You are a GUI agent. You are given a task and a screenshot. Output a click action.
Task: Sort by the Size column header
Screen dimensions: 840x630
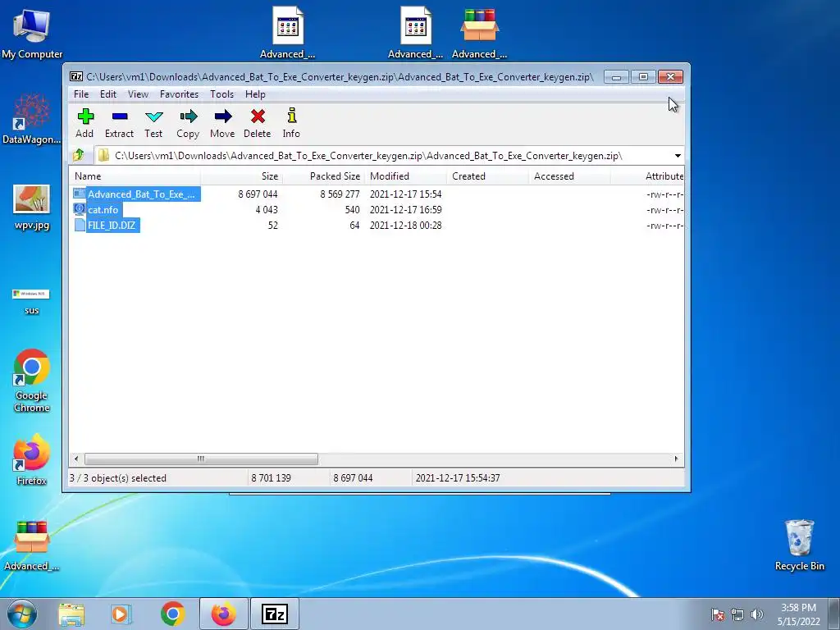(x=241, y=176)
